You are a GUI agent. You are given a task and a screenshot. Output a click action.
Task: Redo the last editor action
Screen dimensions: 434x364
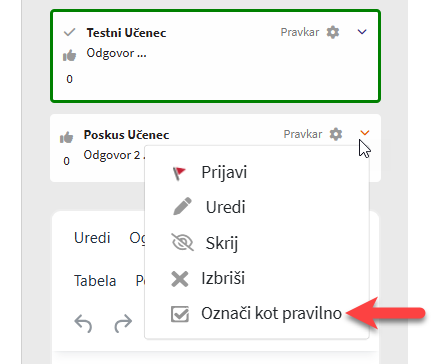tap(123, 323)
